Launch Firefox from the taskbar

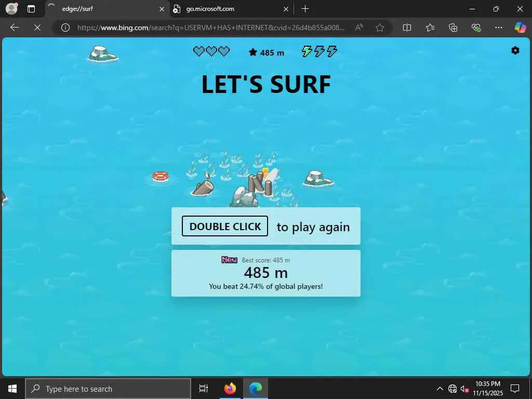(230, 389)
